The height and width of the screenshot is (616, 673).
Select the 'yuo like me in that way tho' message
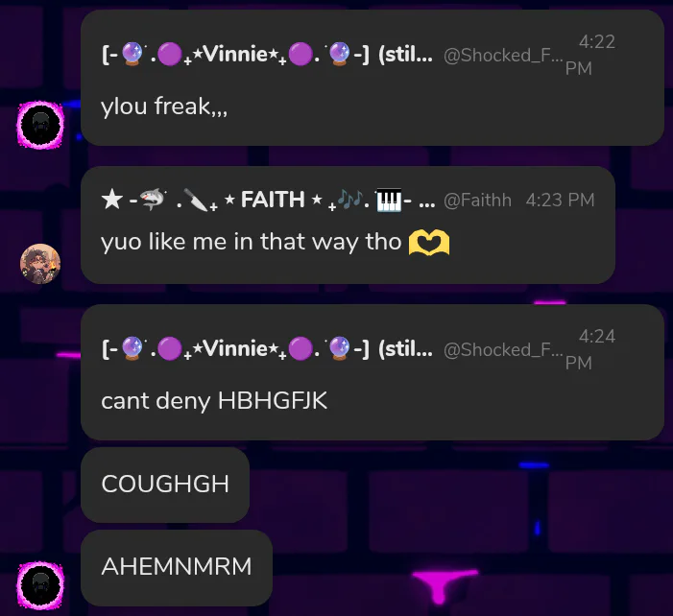[x=252, y=242]
